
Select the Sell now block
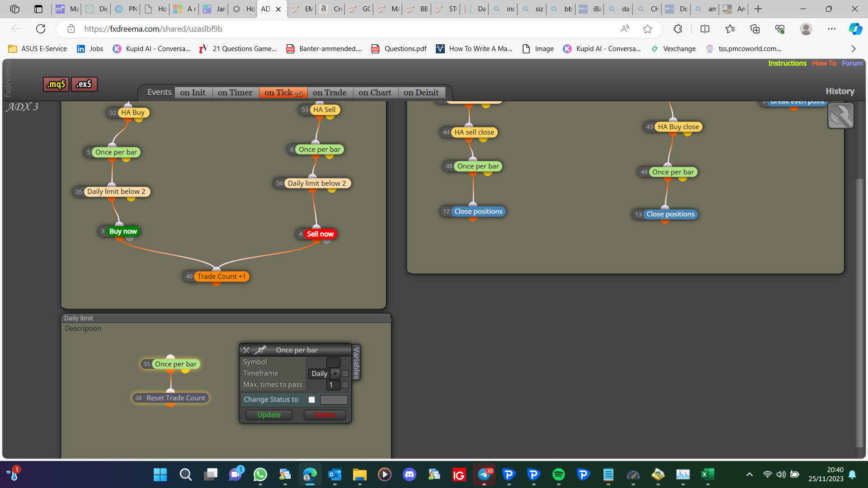(320, 234)
